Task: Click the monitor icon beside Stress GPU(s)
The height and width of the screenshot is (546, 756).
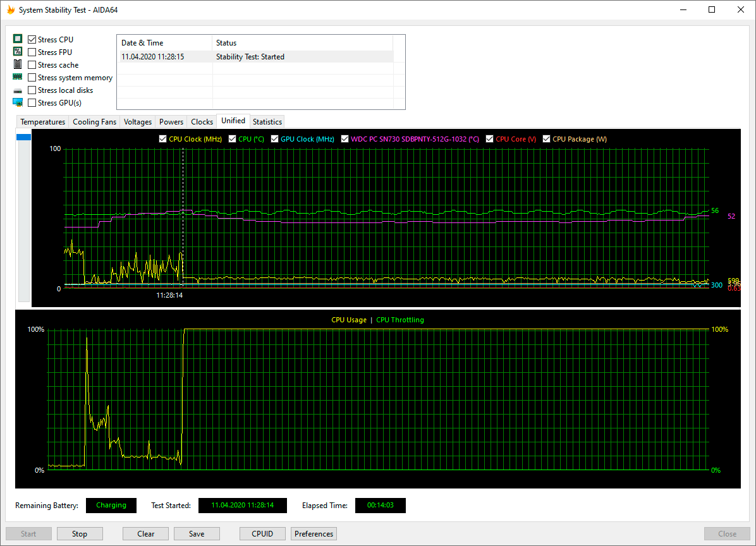Action: pos(18,102)
